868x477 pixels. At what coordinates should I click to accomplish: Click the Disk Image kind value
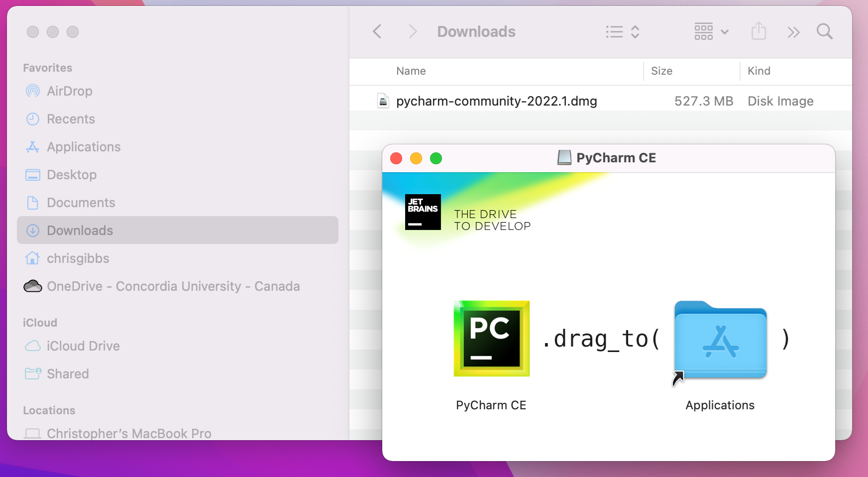coord(780,101)
